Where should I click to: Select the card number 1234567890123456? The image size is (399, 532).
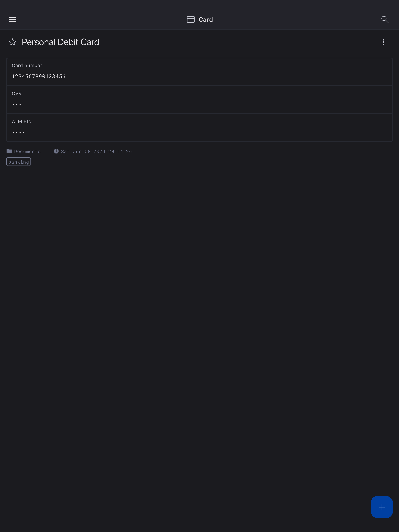[x=38, y=76]
